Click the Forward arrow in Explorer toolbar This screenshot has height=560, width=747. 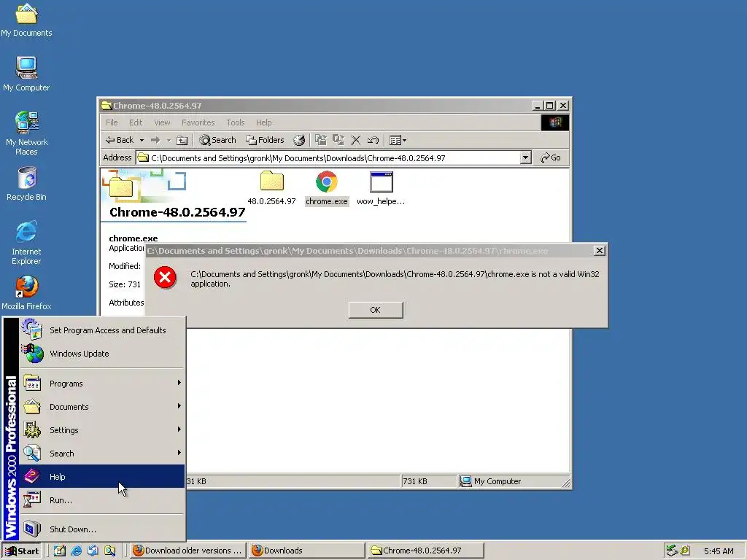coord(155,140)
